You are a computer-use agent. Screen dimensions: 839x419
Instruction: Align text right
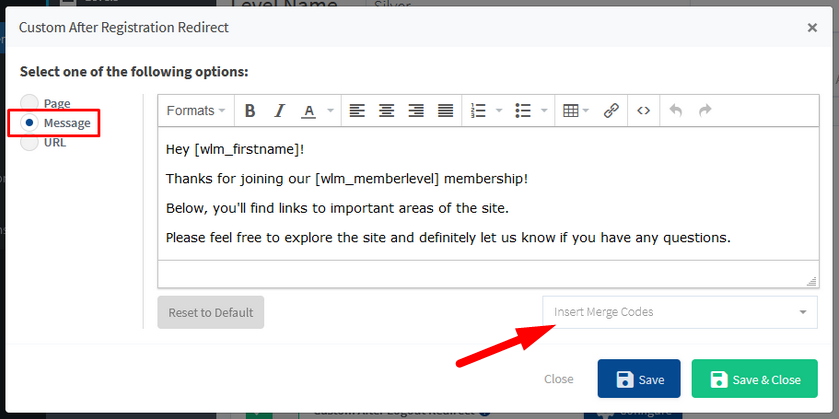416,111
